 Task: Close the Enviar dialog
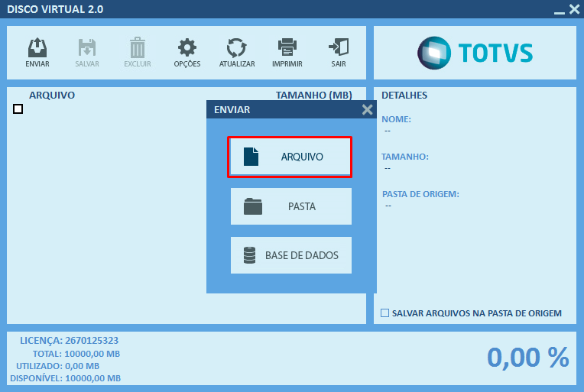click(x=367, y=109)
